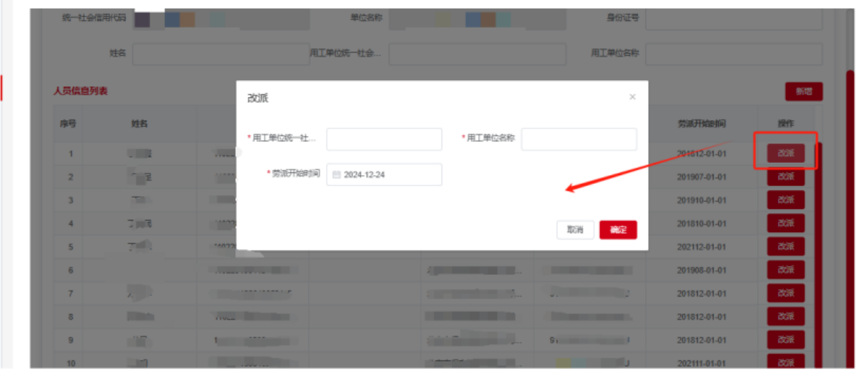Click the calendar icon in 劳派开始时间 field
The height and width of the screenshot is (376, 868).
336,174
